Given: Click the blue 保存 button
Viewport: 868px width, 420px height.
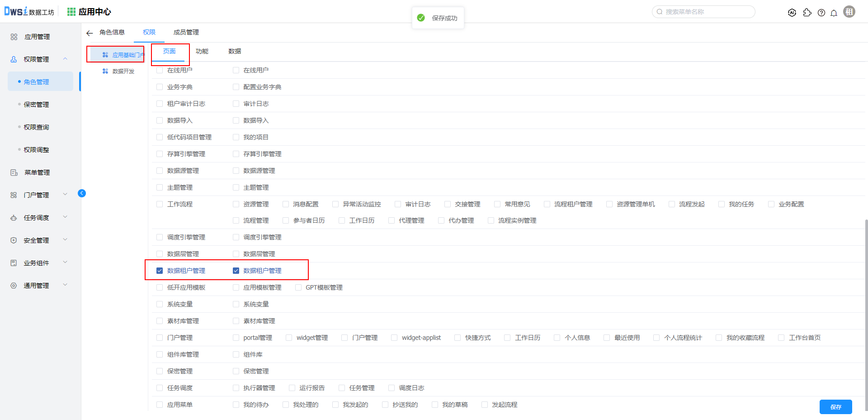Looking at the screenshot, I should pos(835,407).
